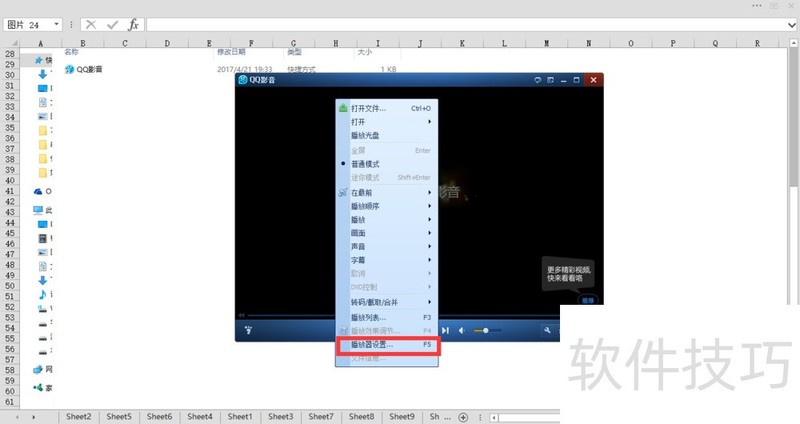Adjust the player volume slider

pos(486,330)
